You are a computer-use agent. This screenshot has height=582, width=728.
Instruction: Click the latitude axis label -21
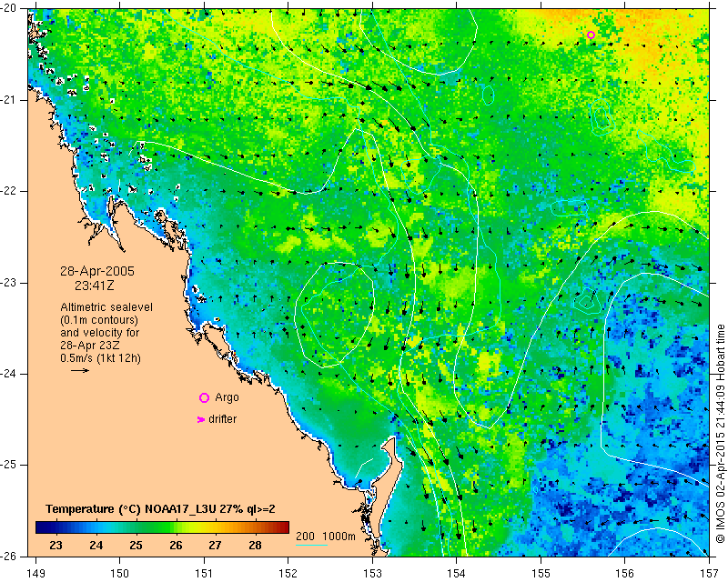(8, 100)
